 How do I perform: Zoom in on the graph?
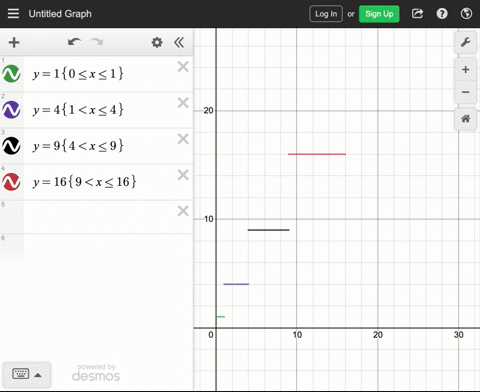click(x=465, y=69)
